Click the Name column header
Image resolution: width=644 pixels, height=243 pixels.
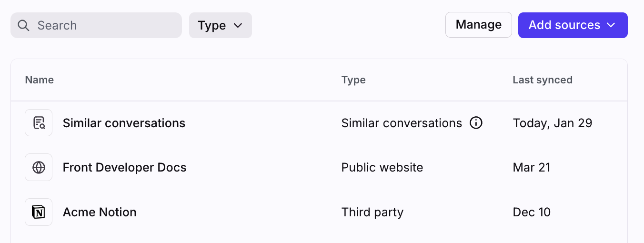click(39, 80)
